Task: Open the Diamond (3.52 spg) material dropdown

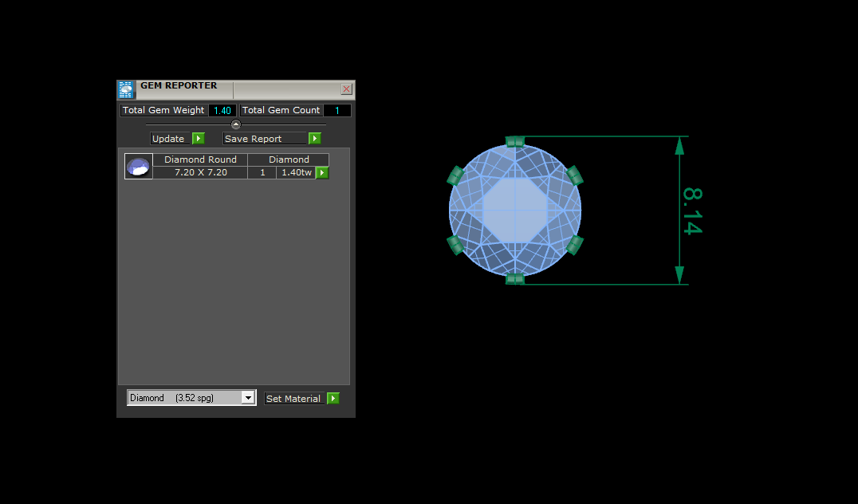Action: [191, 398]
